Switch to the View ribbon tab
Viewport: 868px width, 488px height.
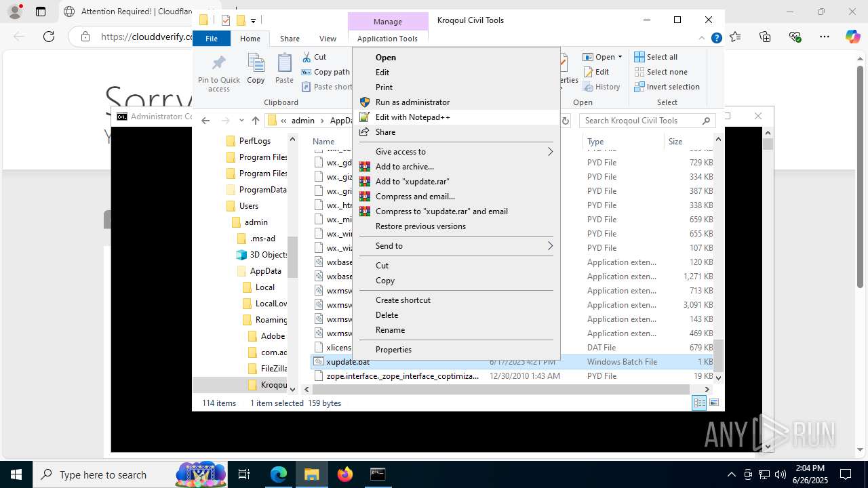[x=328, y=39]
